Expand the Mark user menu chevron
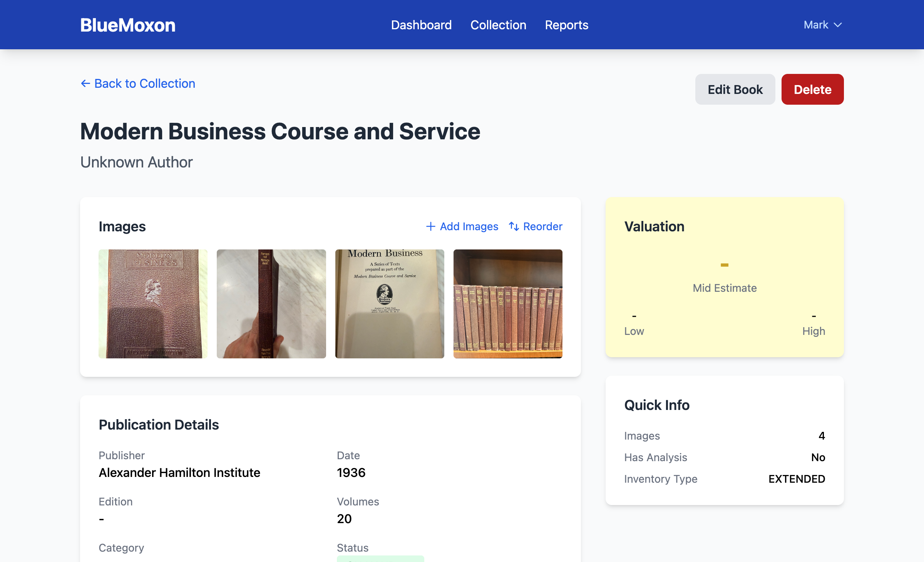Image resolution: width=924 pixels, height=562 pixels. (838, 25)
